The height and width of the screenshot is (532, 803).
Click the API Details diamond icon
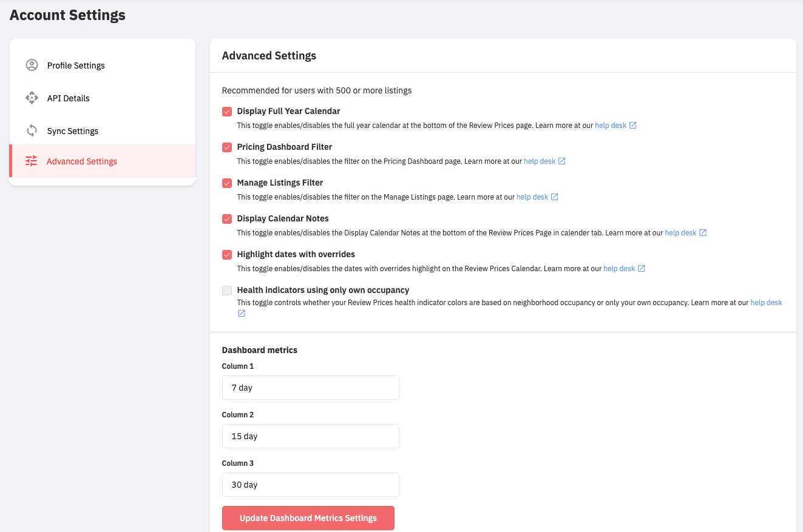tap(32, 98)
